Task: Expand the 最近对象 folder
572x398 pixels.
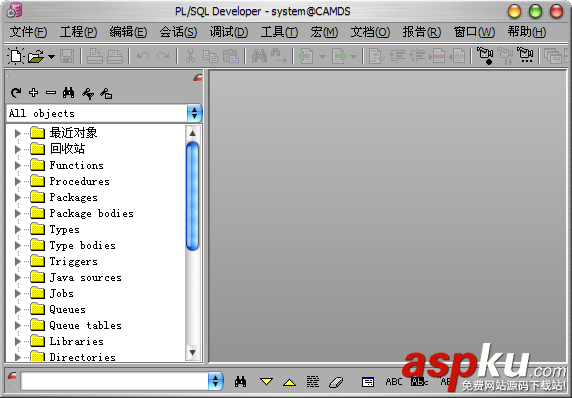Action: coord(17,133)
